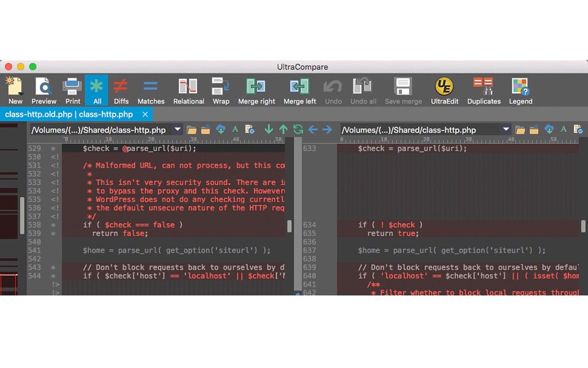Click the Duplicates finder icon

(483, 90)
